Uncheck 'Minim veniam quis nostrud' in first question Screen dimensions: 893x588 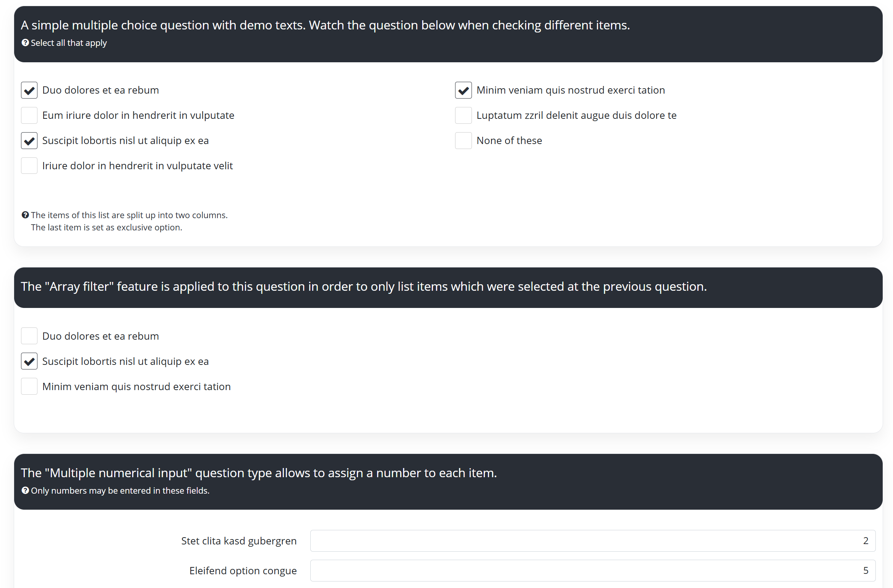[x=463, y=91]
